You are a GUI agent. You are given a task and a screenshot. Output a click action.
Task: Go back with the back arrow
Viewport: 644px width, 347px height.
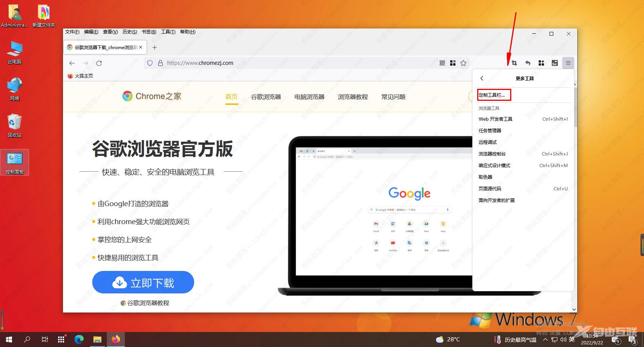(72, 63)
